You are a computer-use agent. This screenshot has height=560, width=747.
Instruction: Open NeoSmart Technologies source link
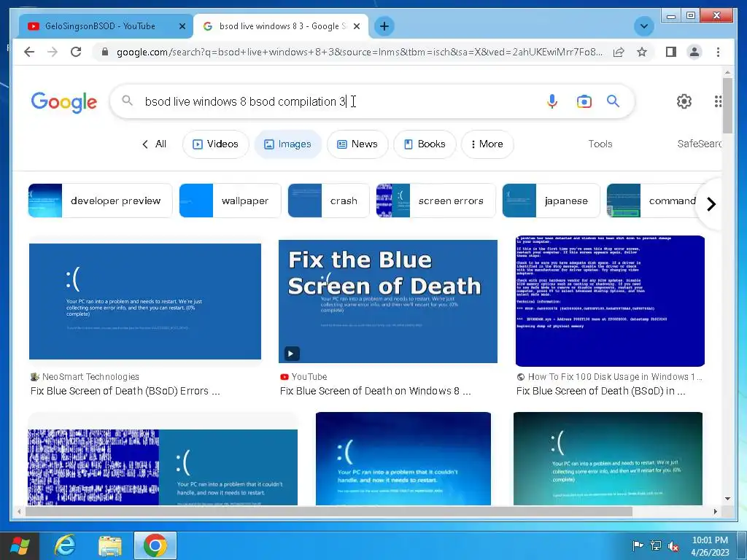(85, 377)
